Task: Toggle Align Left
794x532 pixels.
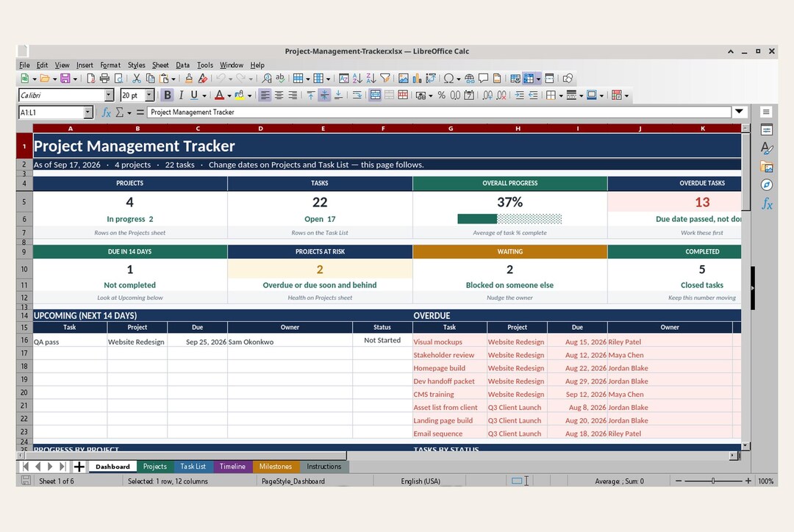Action: pyautogui.click(x=265, y=96)
